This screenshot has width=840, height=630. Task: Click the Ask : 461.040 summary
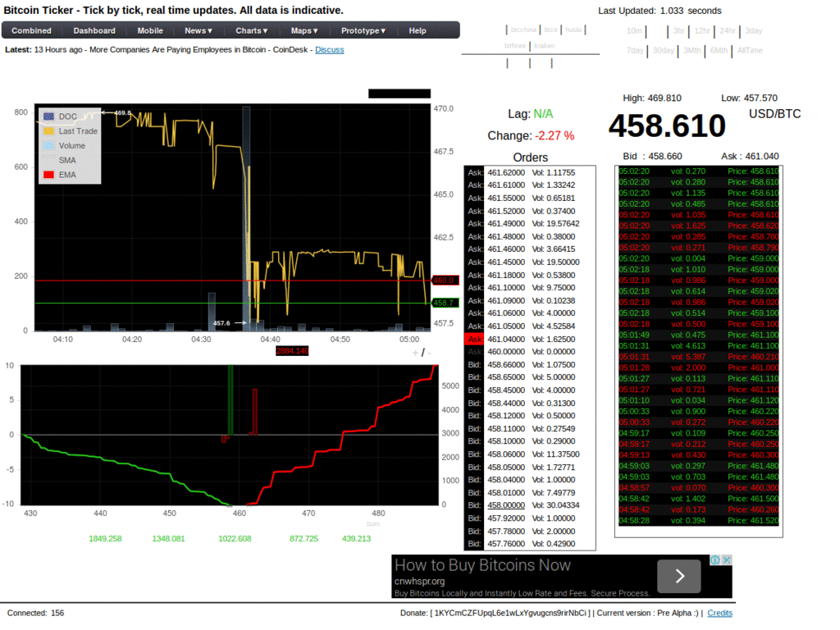(750, 157)
